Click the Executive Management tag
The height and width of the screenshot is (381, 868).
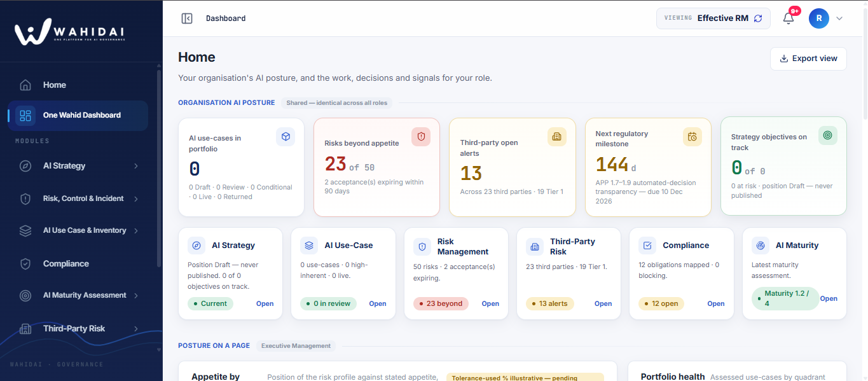coord(296,346)
